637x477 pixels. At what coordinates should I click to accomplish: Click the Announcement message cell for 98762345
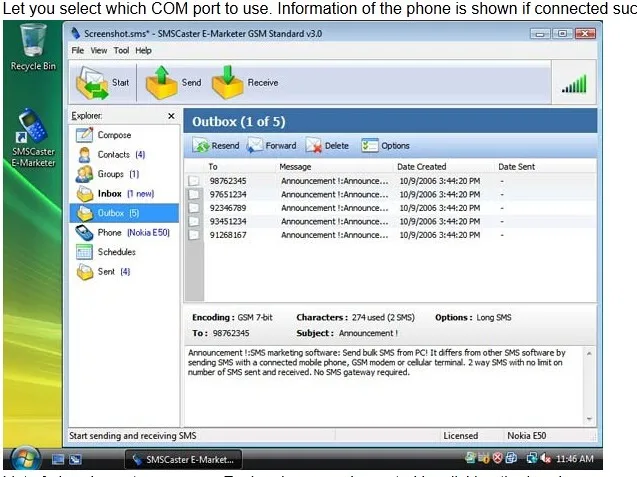click(335, 181)
